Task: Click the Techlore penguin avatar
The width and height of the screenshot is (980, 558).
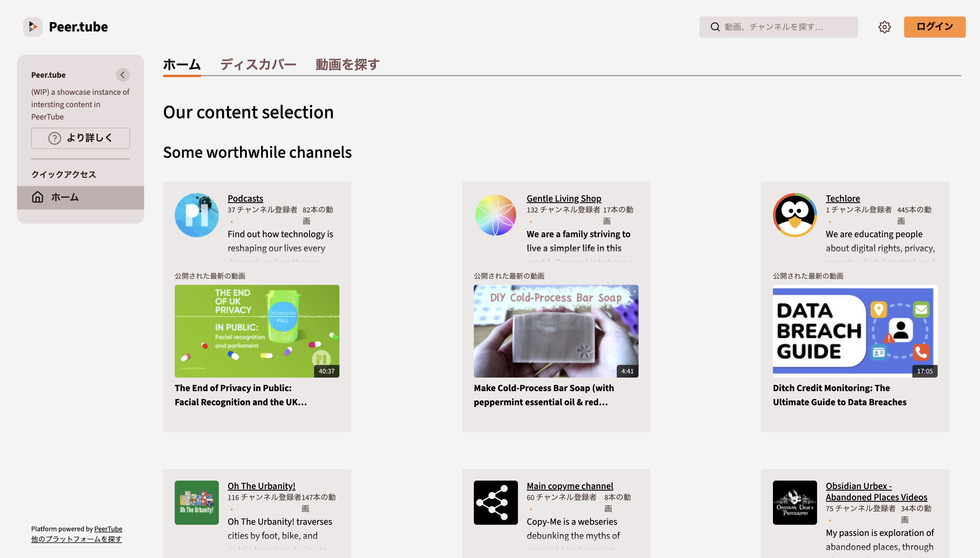Action: [x=795, y=215]
